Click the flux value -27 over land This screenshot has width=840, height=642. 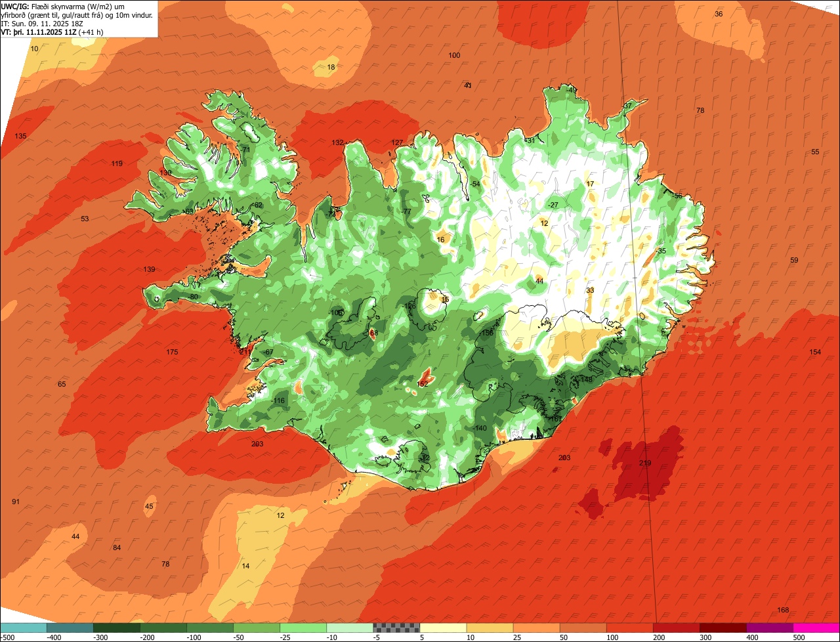553,205
